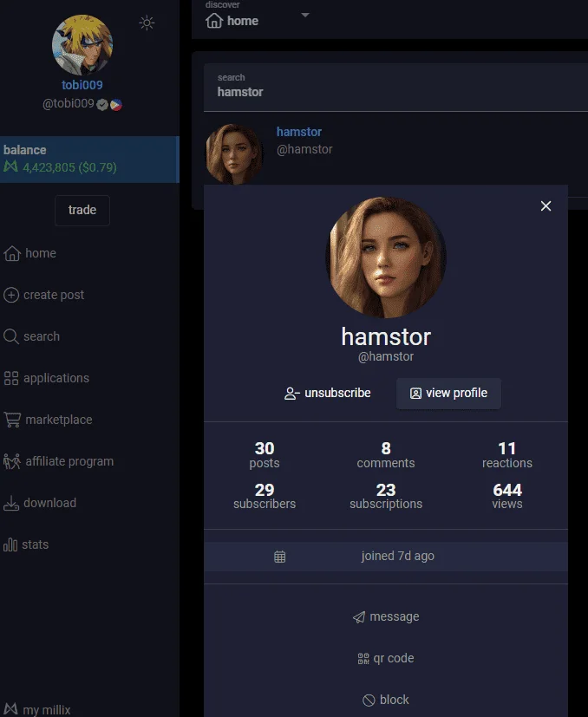
Task: Click the unsubscribe person-minus icon
Action: (292, 394)
